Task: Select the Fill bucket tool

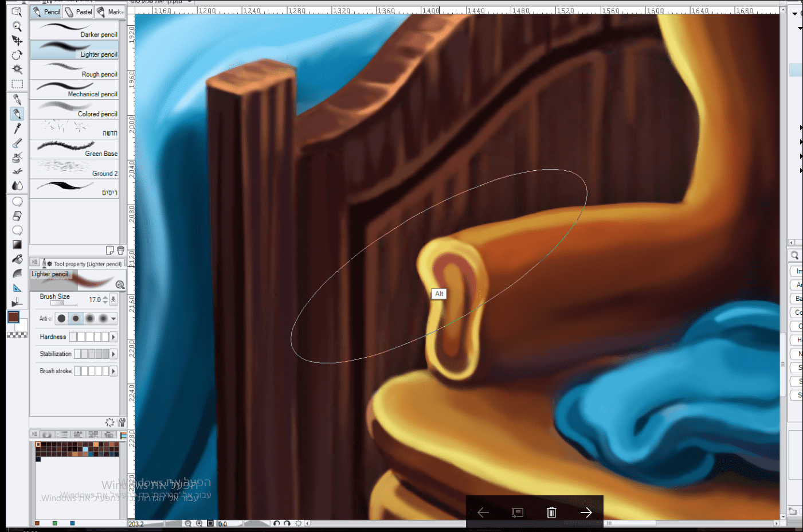Action: click(17, 259)
